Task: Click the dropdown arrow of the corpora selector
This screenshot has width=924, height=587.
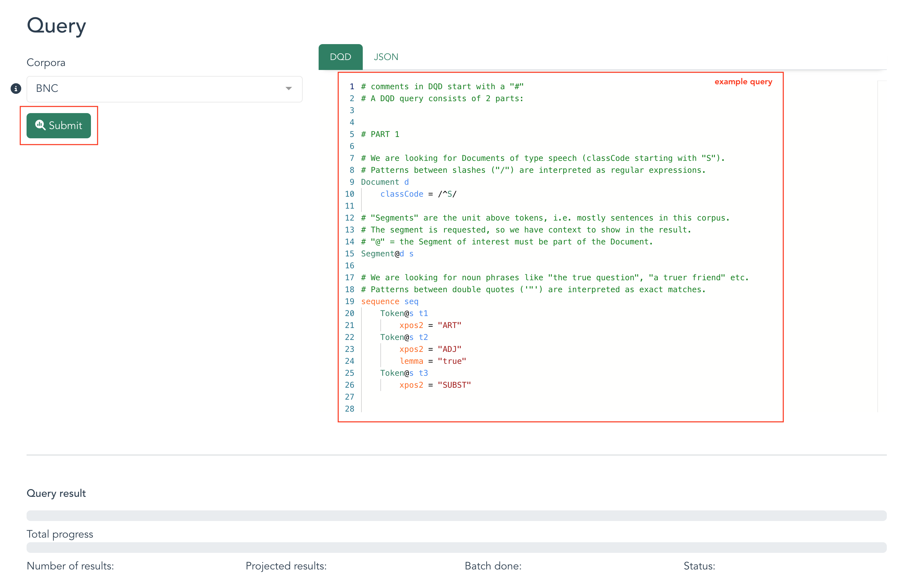Action: click(x=288, y=89)
